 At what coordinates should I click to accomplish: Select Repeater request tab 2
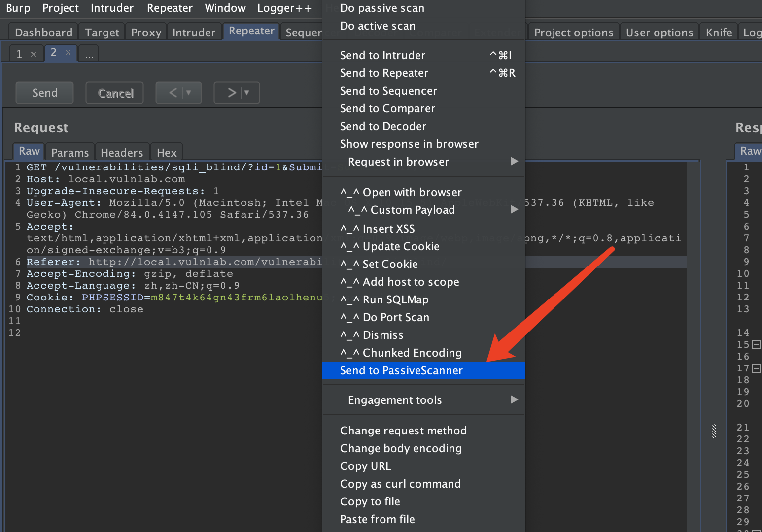[x=54, y=52]
